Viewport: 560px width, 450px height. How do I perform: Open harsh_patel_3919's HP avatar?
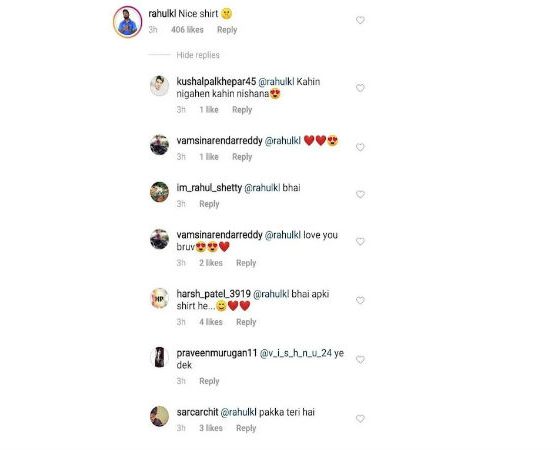(159, 298)
